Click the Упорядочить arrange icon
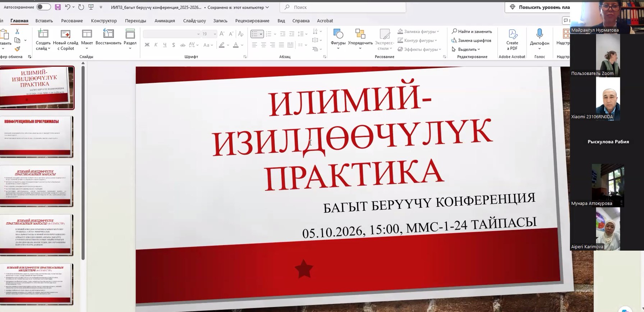This screenshot has width=644, height=312. [360, 34]
